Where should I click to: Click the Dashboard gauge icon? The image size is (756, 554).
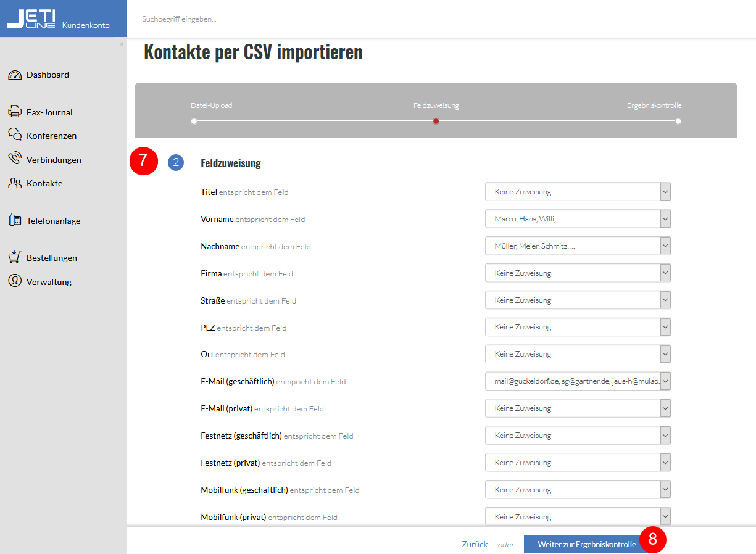15,75
